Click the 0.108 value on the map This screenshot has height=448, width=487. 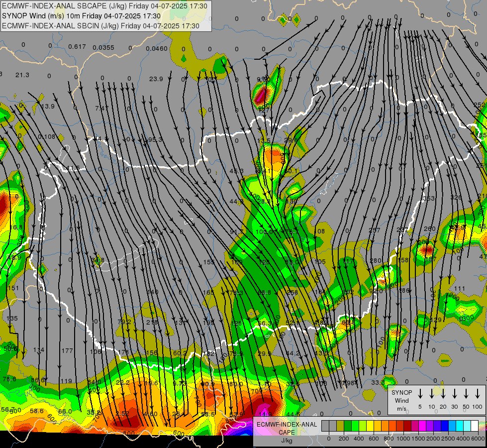pyautogui.click(x=47, y=137)
